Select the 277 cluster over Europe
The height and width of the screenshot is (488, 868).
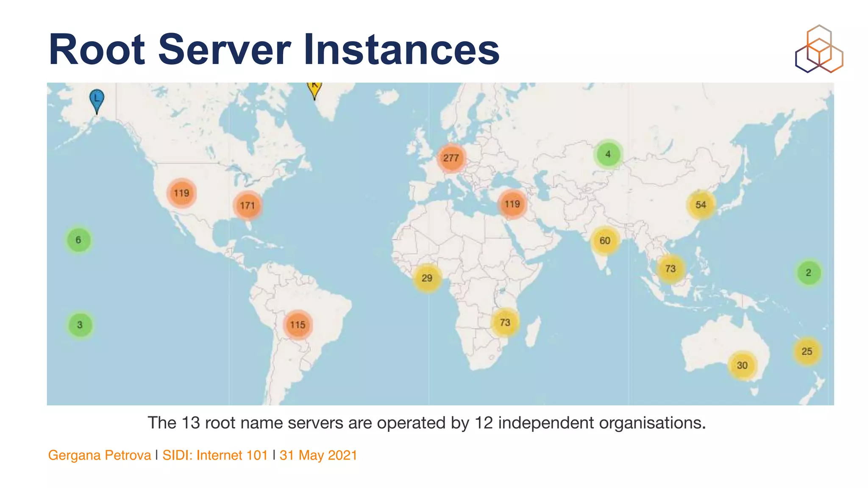(451, 158)
